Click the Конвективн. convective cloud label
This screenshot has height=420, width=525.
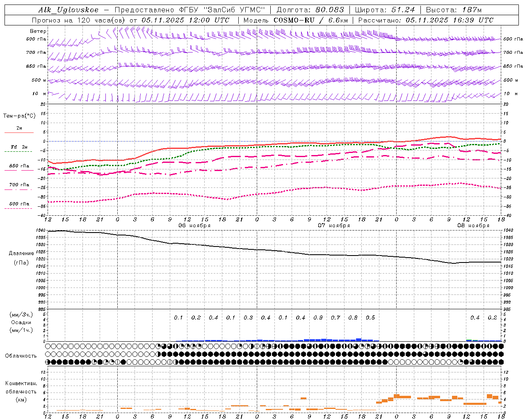[x=21, y=383]
